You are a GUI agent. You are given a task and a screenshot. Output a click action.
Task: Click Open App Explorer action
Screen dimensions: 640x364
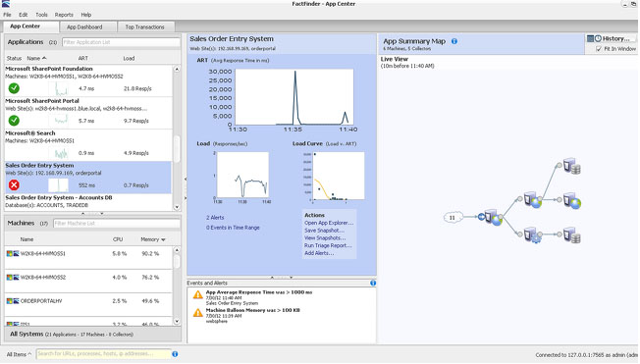(x=329, y=223)
